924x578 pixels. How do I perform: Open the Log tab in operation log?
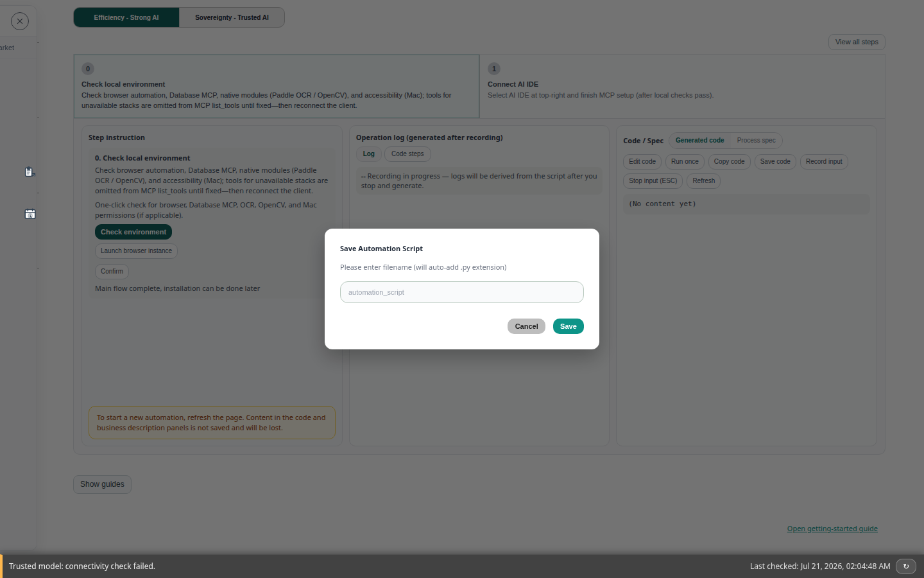click(369, 154)
